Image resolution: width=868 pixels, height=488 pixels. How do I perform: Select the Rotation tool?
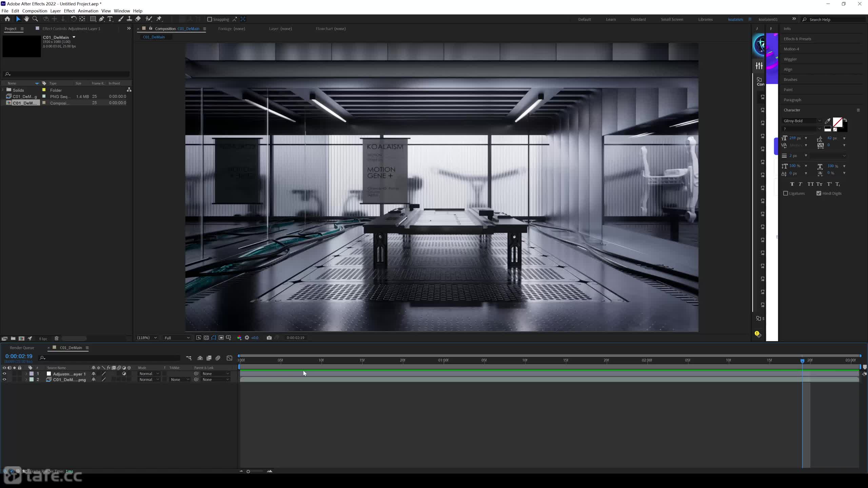coord(73,19)
